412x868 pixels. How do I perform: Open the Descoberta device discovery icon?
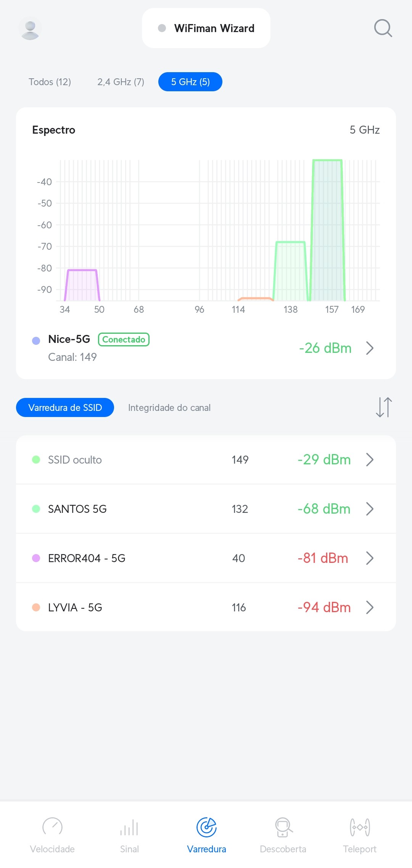point(283,827)
